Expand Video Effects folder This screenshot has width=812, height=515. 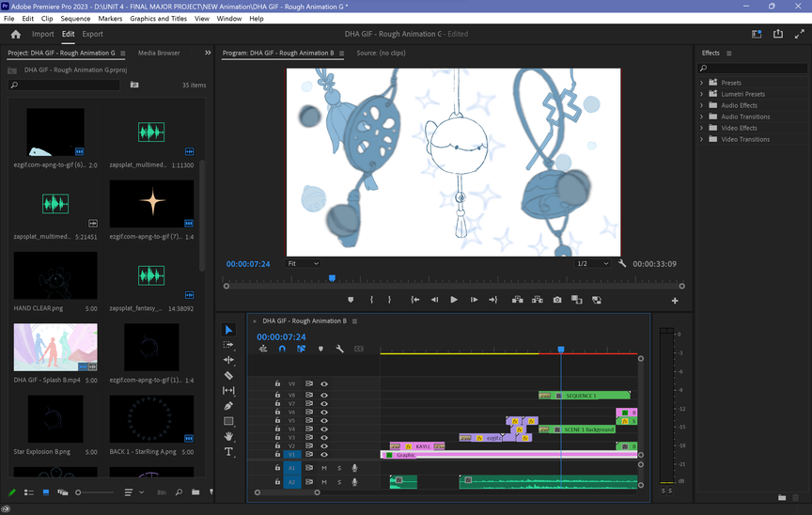702,128
